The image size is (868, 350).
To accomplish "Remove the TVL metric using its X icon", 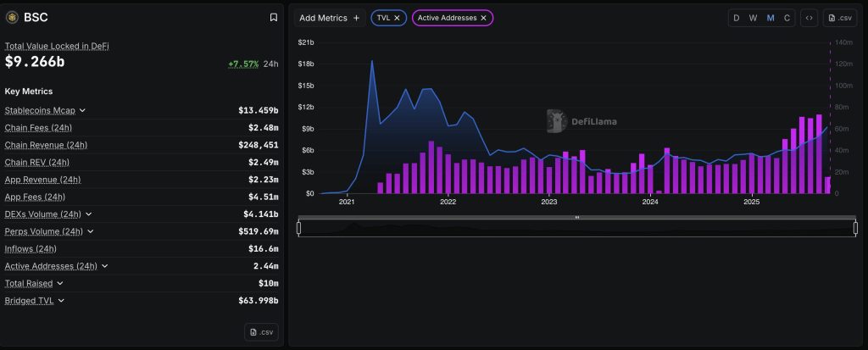I will 397,18.
